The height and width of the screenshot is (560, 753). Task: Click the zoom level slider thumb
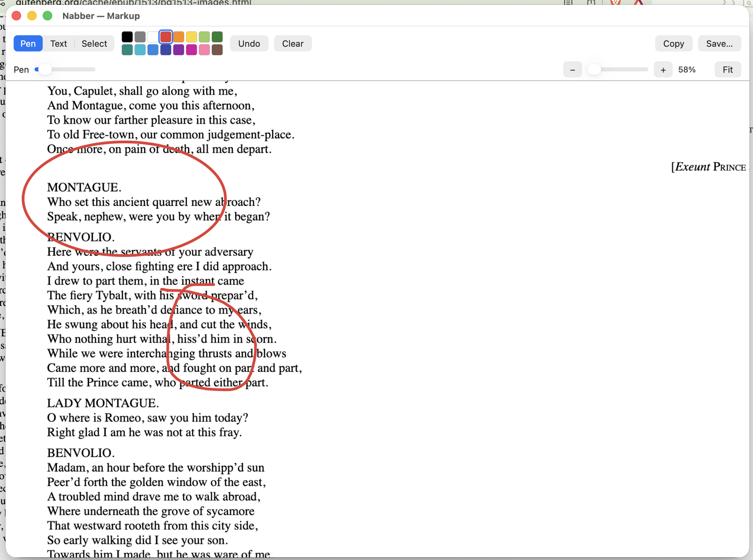(594, 69)
